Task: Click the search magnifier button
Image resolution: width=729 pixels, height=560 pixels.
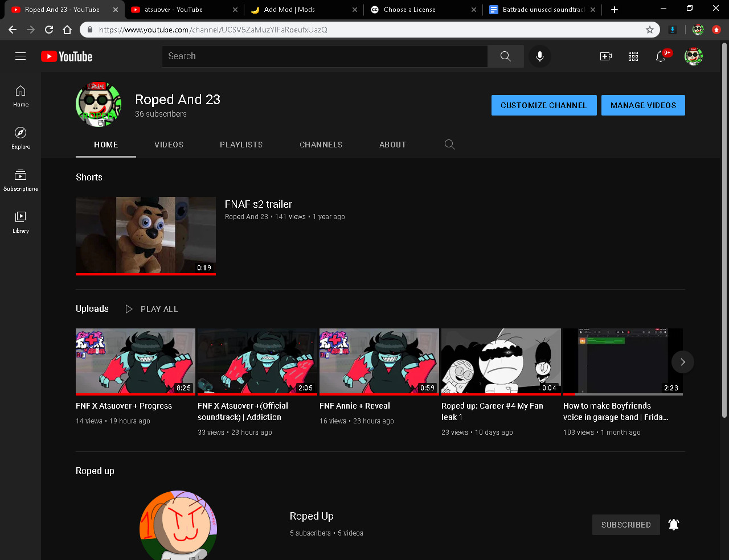Action: (x=505, y=56)
